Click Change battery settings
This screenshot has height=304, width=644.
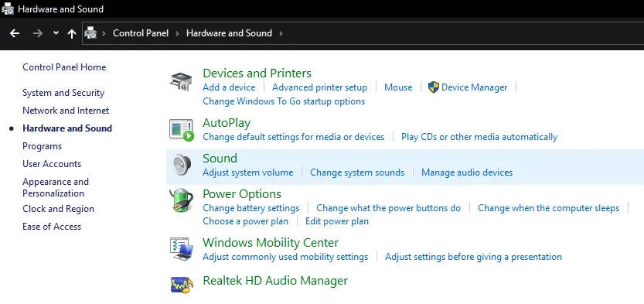click(x=251, y=208)
